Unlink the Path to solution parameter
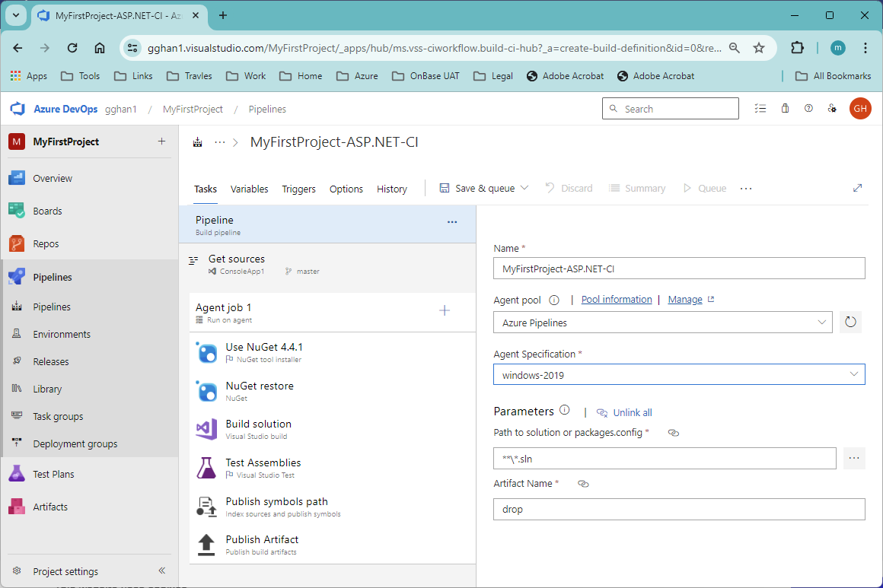883x588 pixels. click(x=673, y=432)
